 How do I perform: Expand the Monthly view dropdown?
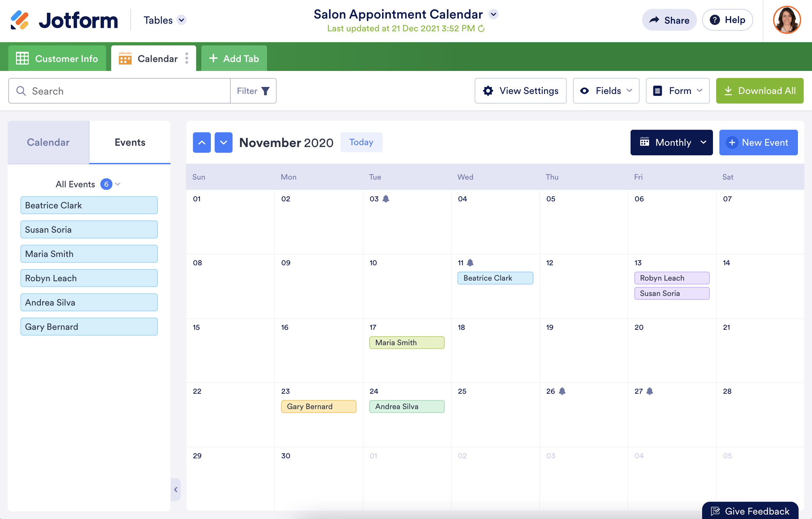tap(671, 143)
